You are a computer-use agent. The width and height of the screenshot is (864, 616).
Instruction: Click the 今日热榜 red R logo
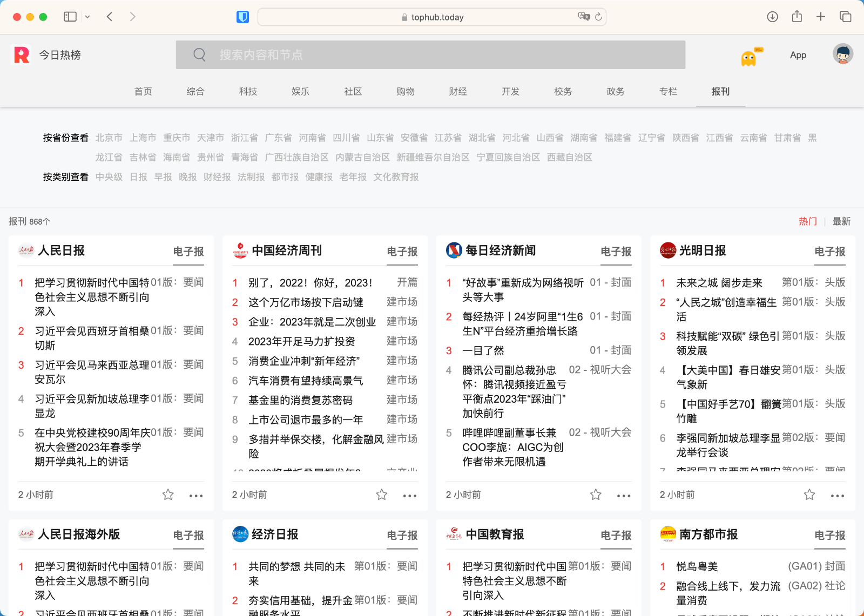22,55
